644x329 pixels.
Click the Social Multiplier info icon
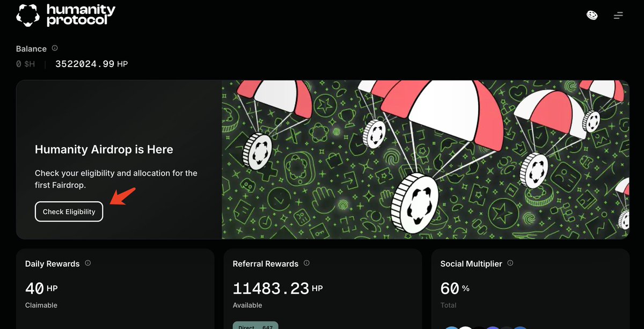[x=510, y=264]
